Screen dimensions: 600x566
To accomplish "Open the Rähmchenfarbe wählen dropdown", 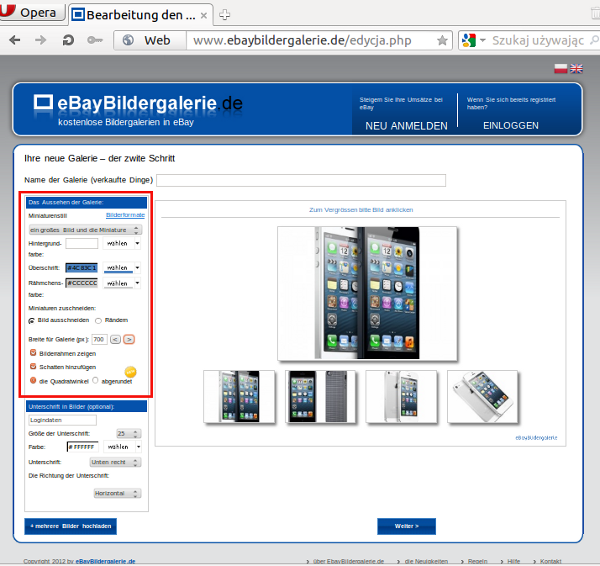I will (122, 283).
